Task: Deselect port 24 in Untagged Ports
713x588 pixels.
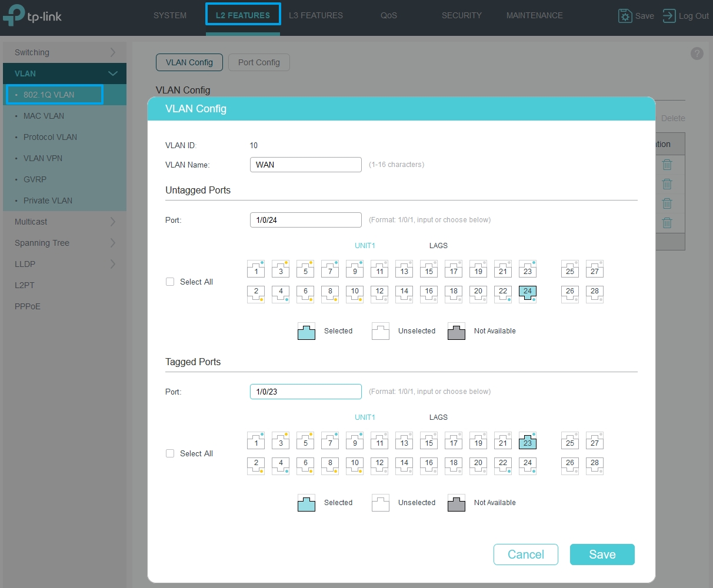Action: click(x=528, y=293)
